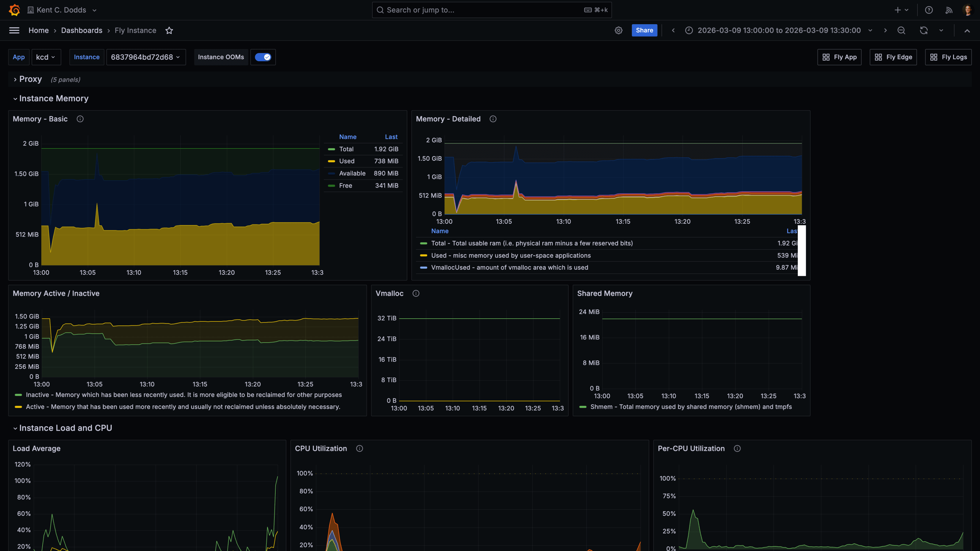Go to Home breadcrumb

tap(38, 30)
